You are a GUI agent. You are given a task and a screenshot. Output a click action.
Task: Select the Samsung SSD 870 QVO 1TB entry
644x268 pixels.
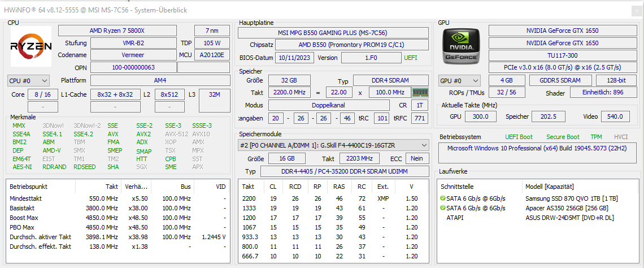[572, 198]
